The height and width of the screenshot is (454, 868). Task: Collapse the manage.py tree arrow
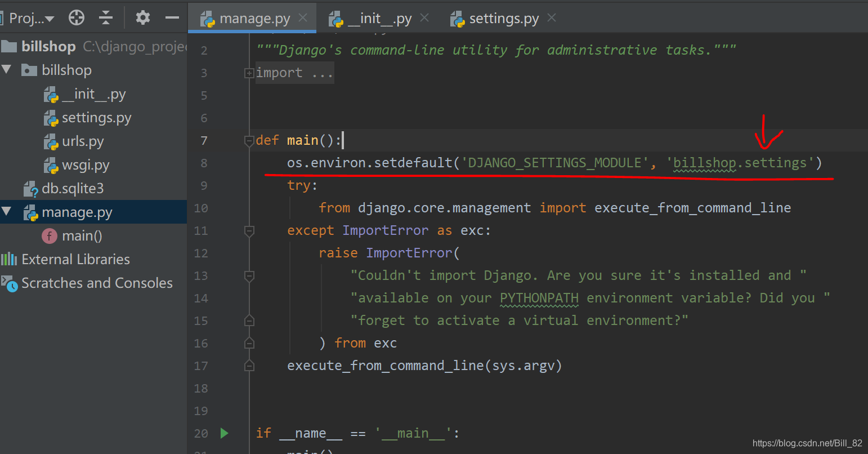[7, 212]
